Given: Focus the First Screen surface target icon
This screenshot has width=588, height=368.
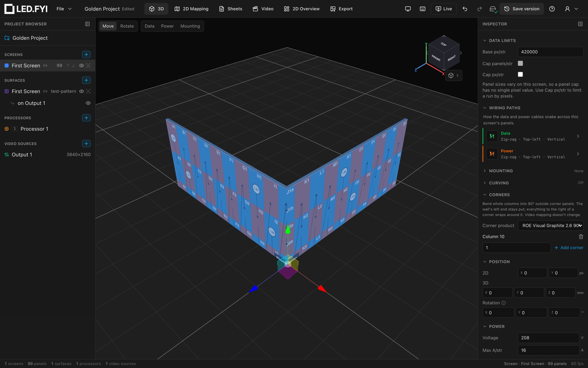Looking at the screenshot, I should coord(88,91).
